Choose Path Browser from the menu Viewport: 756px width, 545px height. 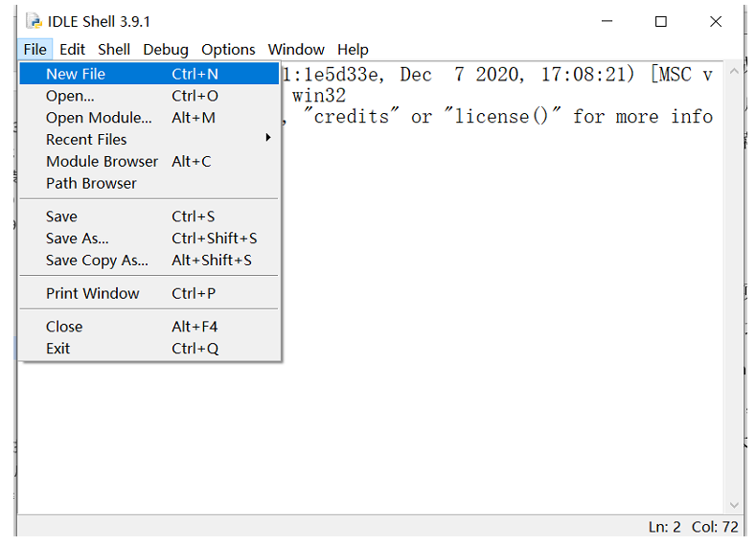(149, 183)
